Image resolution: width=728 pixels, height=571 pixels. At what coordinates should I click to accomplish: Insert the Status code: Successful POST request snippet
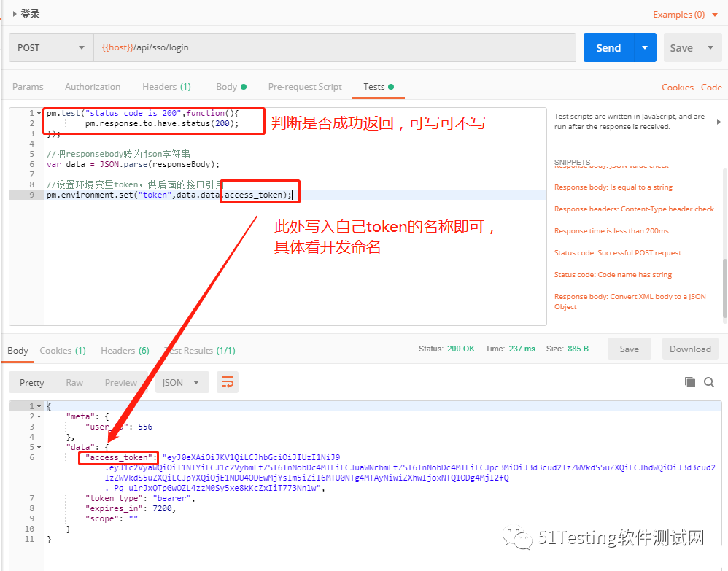coord(617,253)
